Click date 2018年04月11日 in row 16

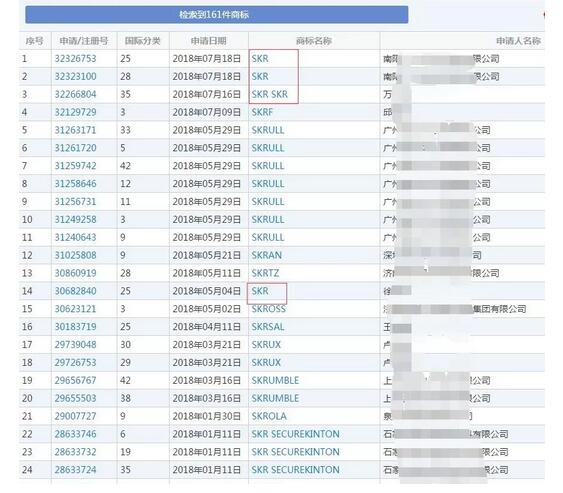(x=207, y=327)
